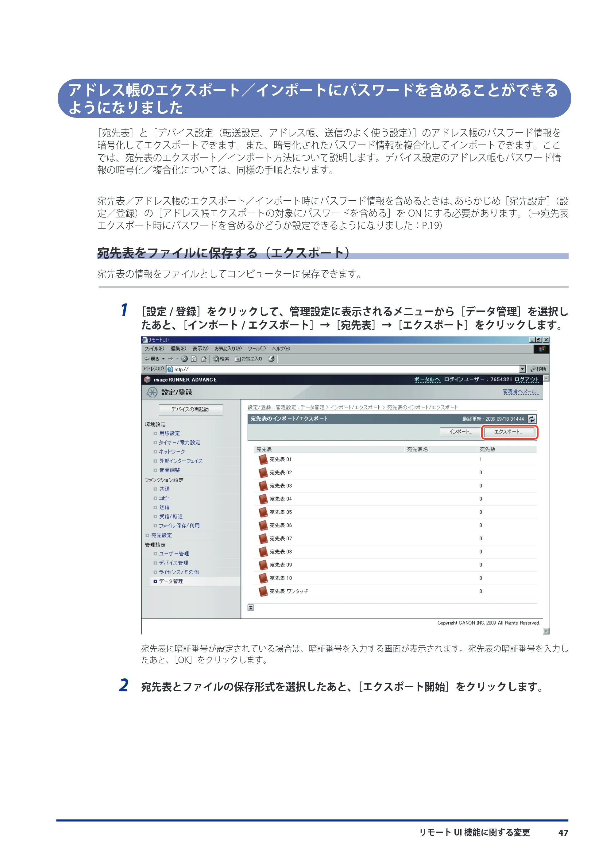Click the back-to-top arrow icon below list
This screenshot has width=614, height=868.
[251, 608]
